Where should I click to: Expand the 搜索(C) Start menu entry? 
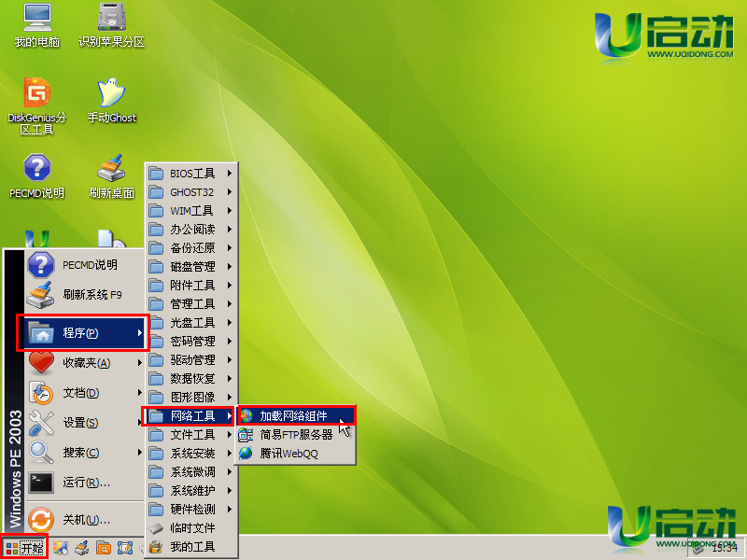(85, 453)
